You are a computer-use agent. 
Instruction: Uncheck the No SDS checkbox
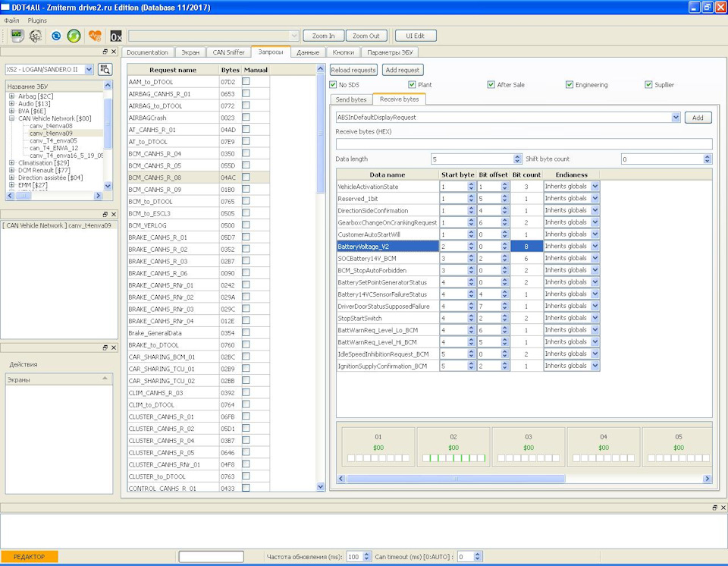[334, 85]
